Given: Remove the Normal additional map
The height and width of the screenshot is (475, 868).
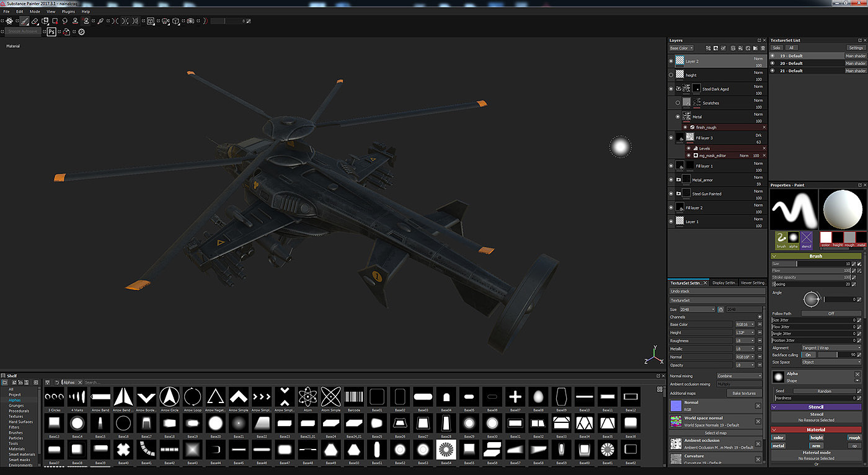Looking at the screenshot, I should tap(758, 406).
